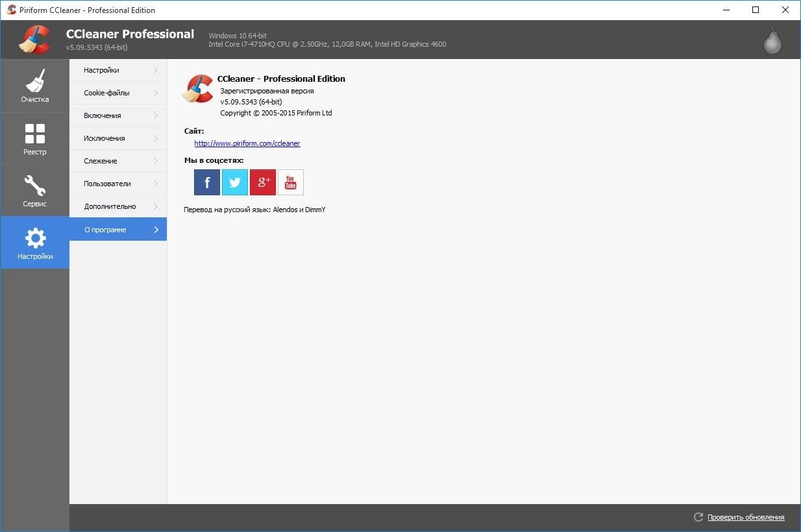Click the header version v5.09.5343 text
The height and width of the screenshot is (532, 801).
[97, 47]
